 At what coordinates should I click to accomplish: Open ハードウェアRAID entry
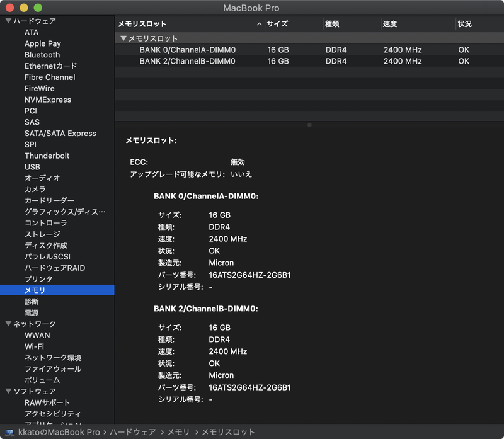tap(55, 268)
